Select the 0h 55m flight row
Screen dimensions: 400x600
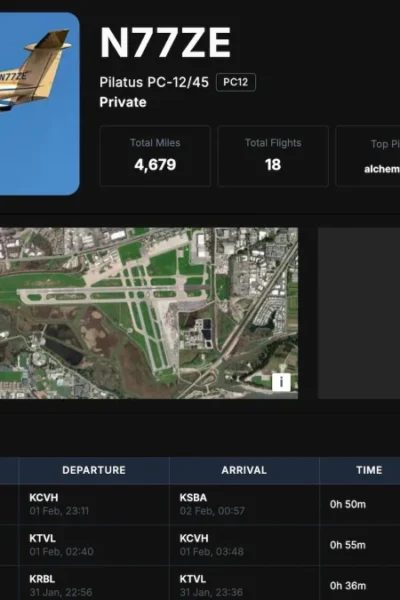[x=200, y=545]
